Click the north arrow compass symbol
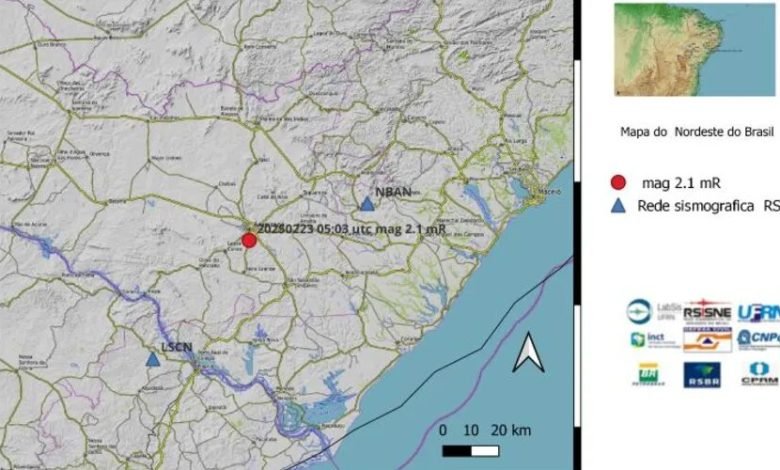The image size is (780, 470). [x=528, y=353]
